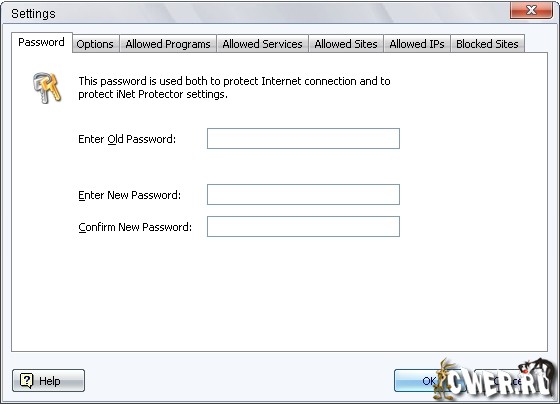Click the CWER.RU watermark logo
The image size is (560, 404).
[x=495, y=379]
